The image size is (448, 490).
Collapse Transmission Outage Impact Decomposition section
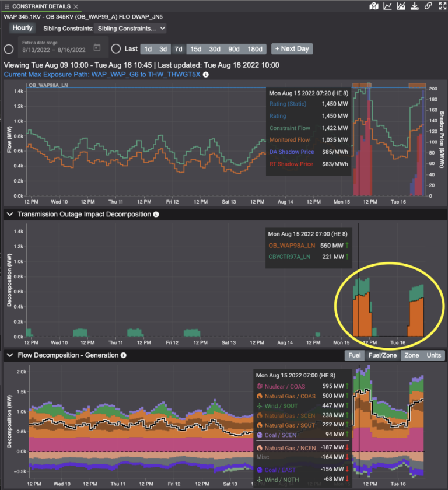(x=10, y=215)
